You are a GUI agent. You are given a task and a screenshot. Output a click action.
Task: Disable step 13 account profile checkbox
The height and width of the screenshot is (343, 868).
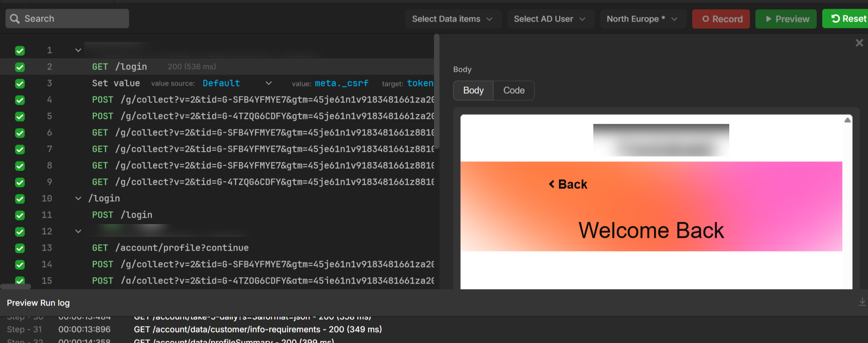(20, 248)
